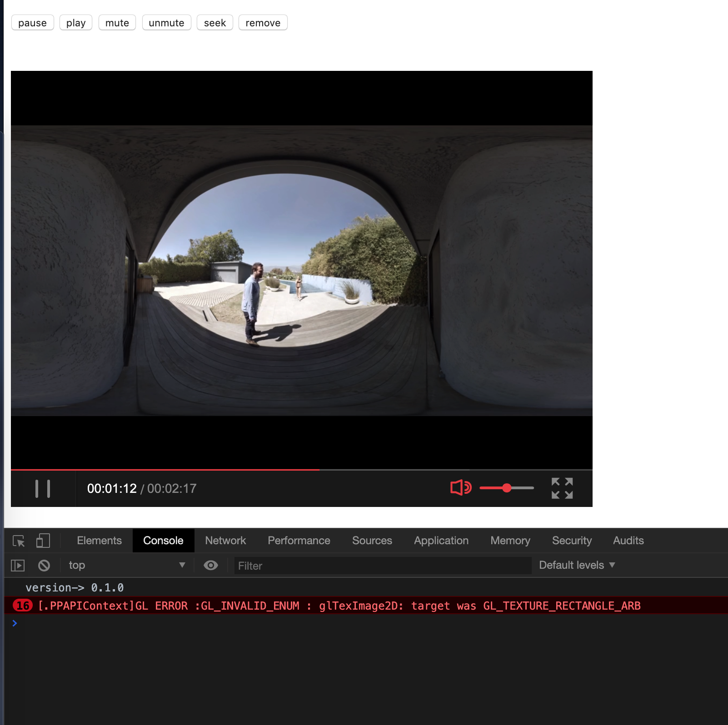Image resolution: width=728 pixels, height=725 pixels.
Task: Click into the console Filter field
Action: [383, 566]
